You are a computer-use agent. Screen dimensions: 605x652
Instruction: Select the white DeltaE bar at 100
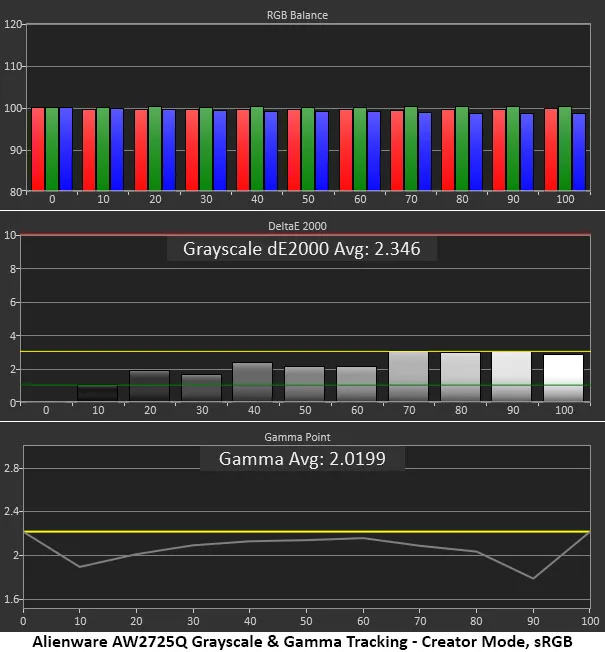tap(563, 378)
